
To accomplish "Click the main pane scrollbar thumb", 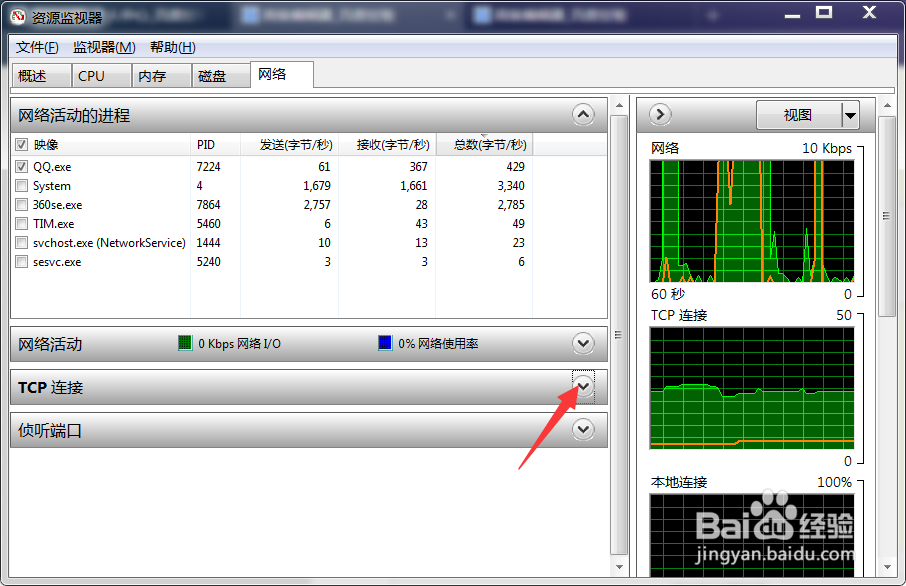I will click(619, 335).
